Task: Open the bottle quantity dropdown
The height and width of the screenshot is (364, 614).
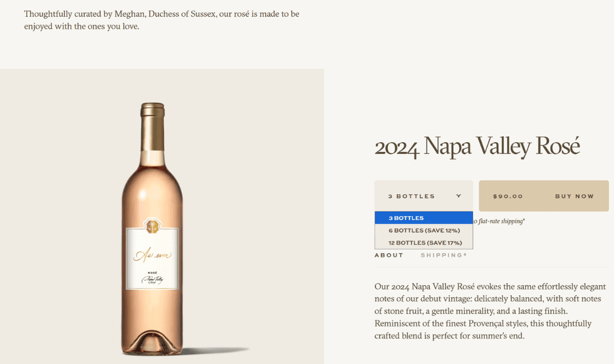Action: click(424, 195)
